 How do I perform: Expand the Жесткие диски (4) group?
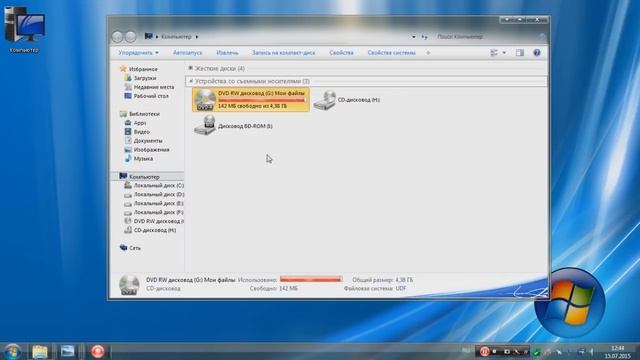(190, 68)
